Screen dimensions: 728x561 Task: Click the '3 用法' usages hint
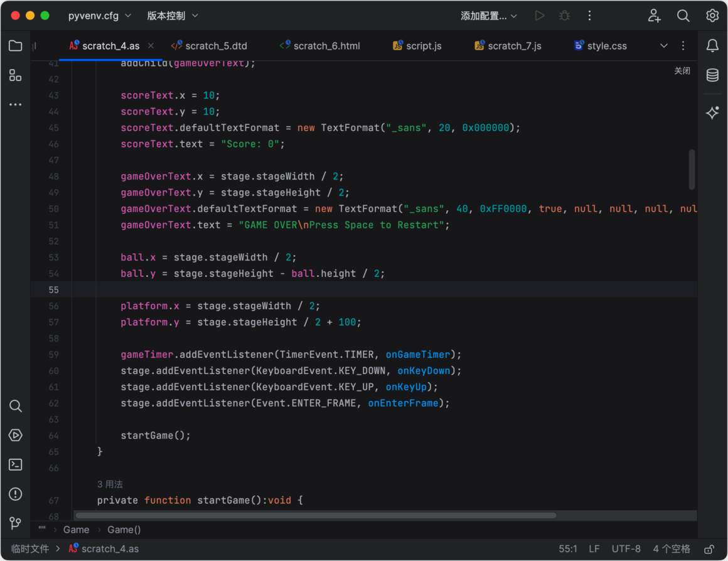pyautogui.click(x=110, y=484)
